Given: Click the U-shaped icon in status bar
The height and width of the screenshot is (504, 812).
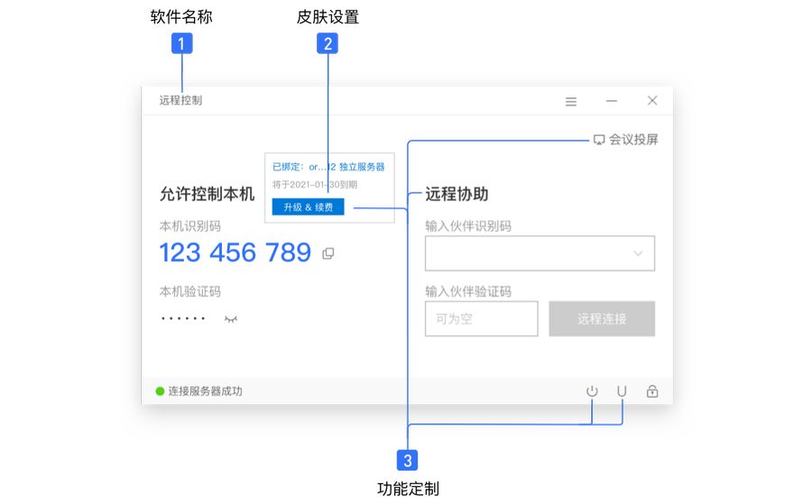Looking at the screenshot, I should [622, 391].
